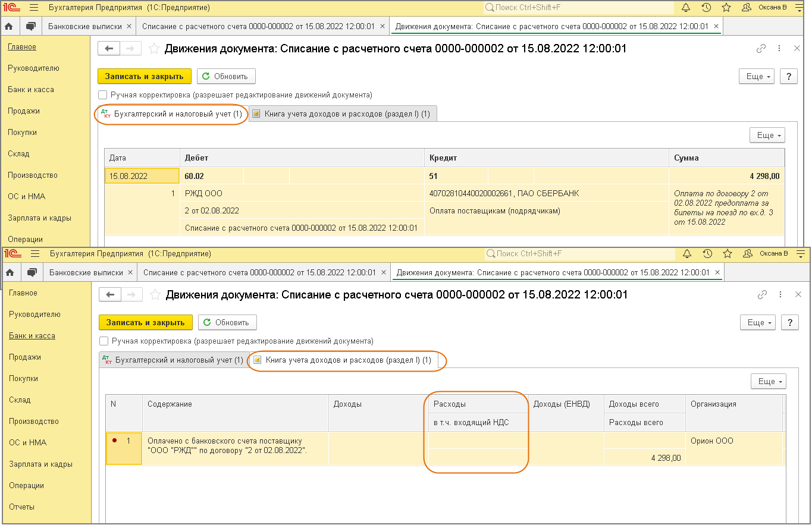Viewport: 812px width, 525px height.
Task: Open Банк и касса section in top sidebar
Action: [x=31, y=89]
